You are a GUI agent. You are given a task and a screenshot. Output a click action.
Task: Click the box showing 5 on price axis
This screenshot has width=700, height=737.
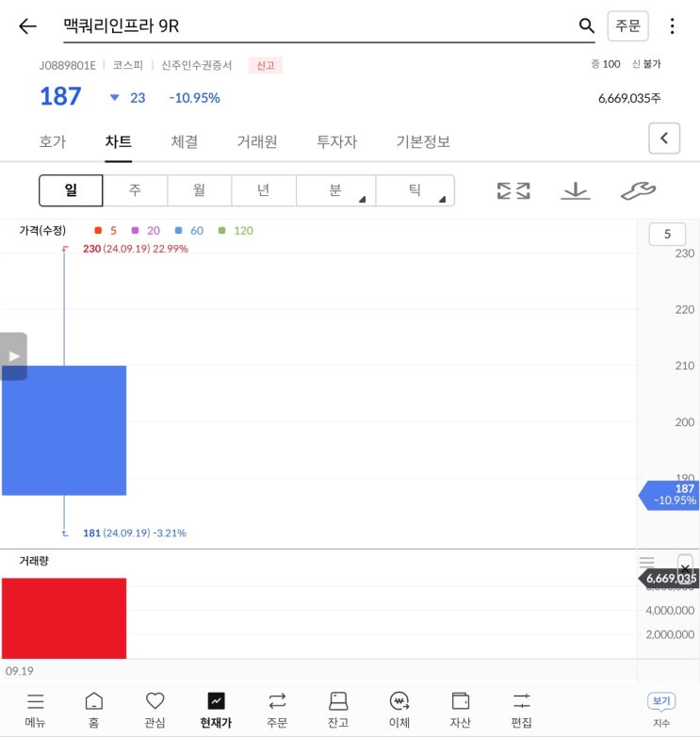point(667,234)
